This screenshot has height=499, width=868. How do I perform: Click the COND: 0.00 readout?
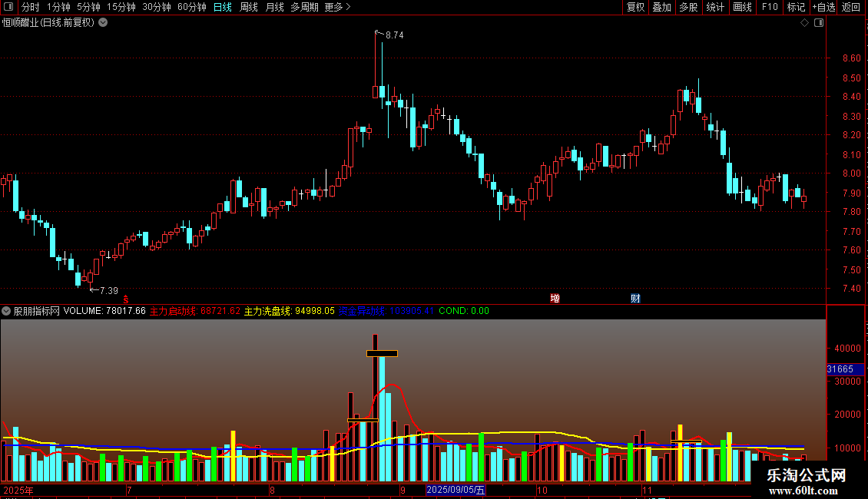(464, 311)
